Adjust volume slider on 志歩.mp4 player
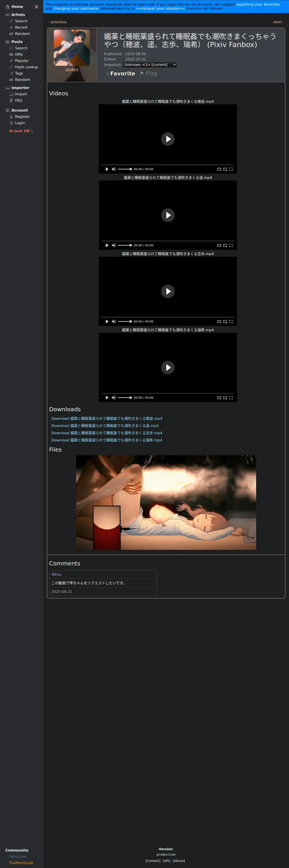Image resolution: width=289 pixels, height=868 pixels. tap(124, 322)
